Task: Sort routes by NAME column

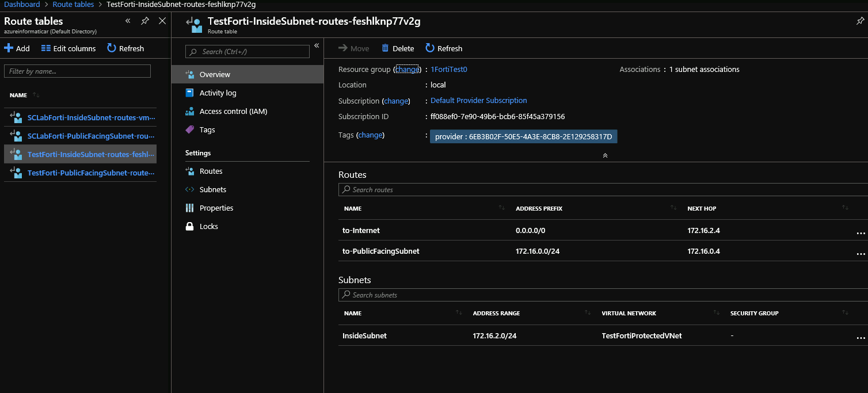Action: coord(501,208)
